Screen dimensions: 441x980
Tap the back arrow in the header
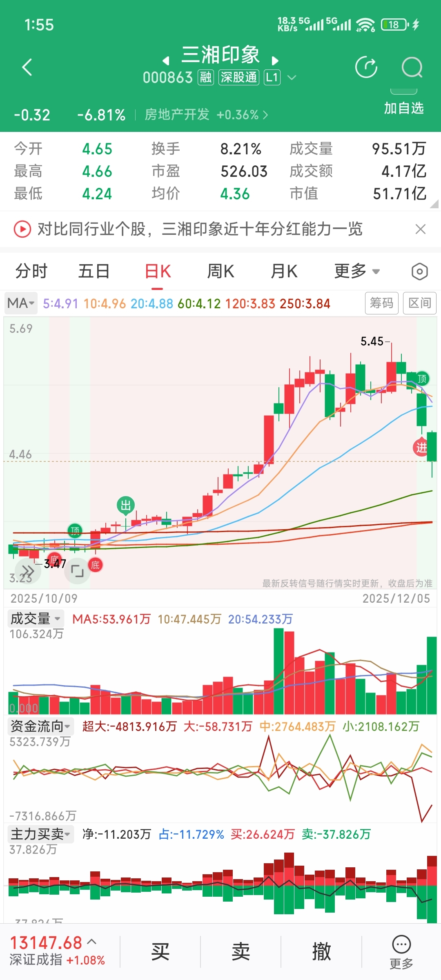click(x=27, y=67)
